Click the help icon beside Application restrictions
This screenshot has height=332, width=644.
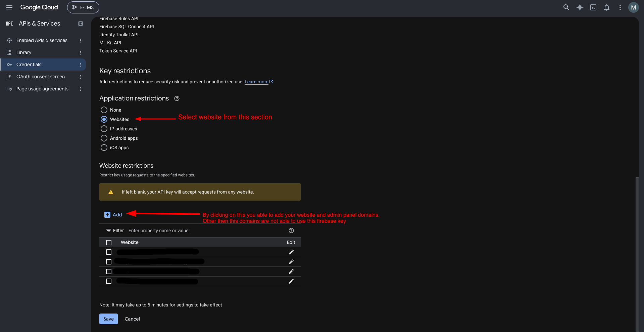(177, 98)
